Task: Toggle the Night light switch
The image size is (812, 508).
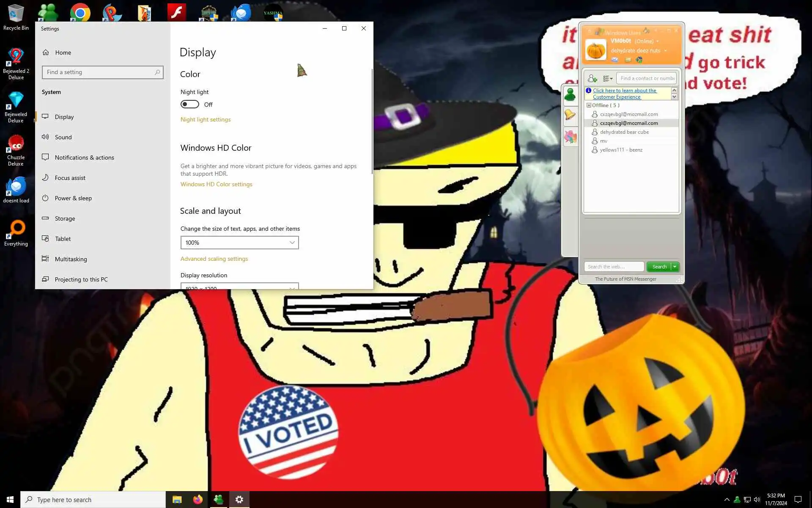Action: point(189,104)
